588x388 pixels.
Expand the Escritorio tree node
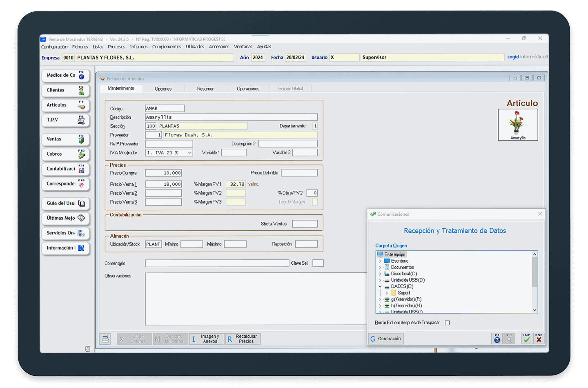coord(380,261)
